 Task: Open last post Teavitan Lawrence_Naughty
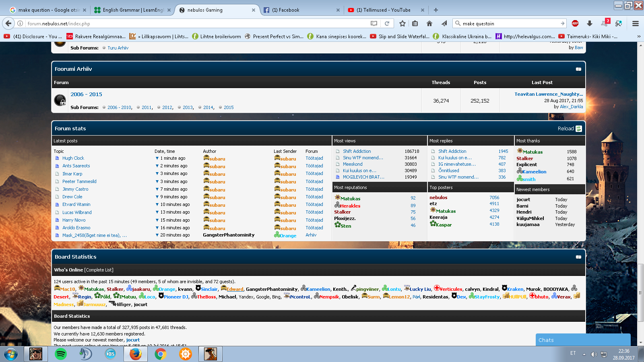click(549, 94)
